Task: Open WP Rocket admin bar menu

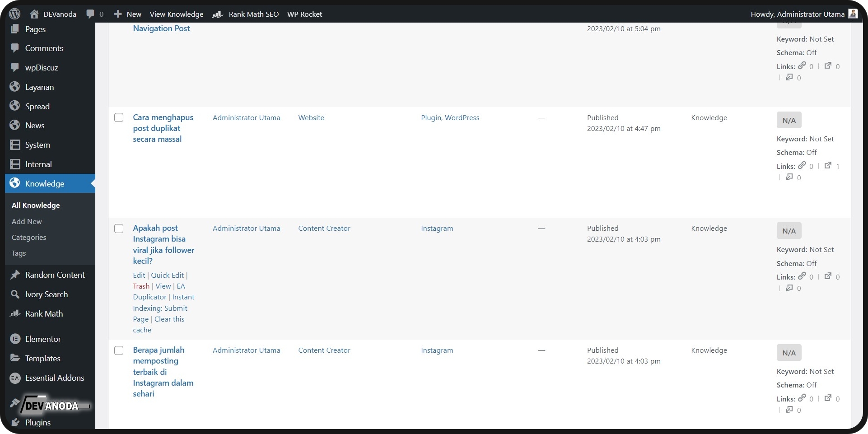Action: [x=304, y=14]
